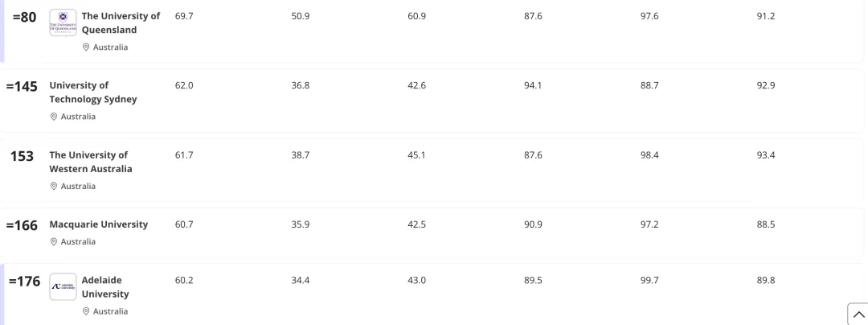This screenshot has height=325, width=868.
Task: Open The University of Queensland page
Action: [121, 23]
